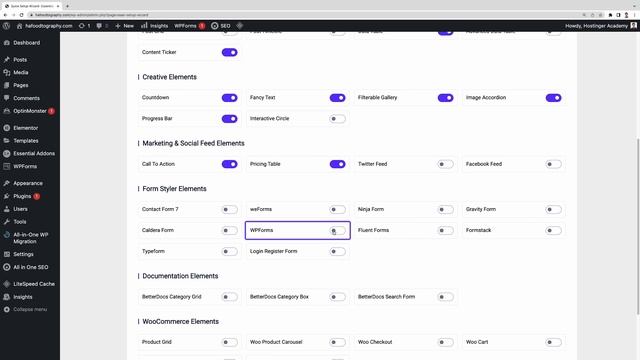Click the Collapse menu arrow icon

(7, 309)
